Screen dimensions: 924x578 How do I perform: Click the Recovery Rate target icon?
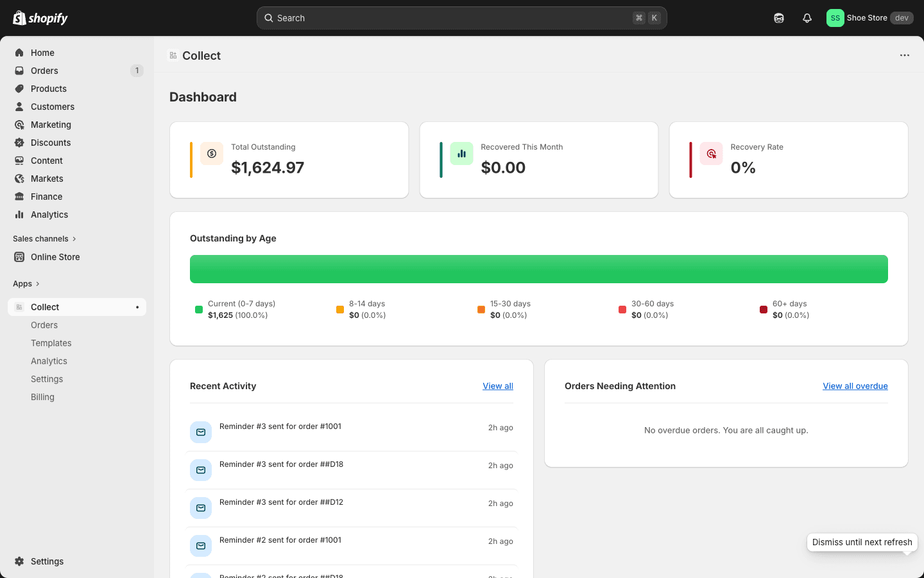[711, 153]
